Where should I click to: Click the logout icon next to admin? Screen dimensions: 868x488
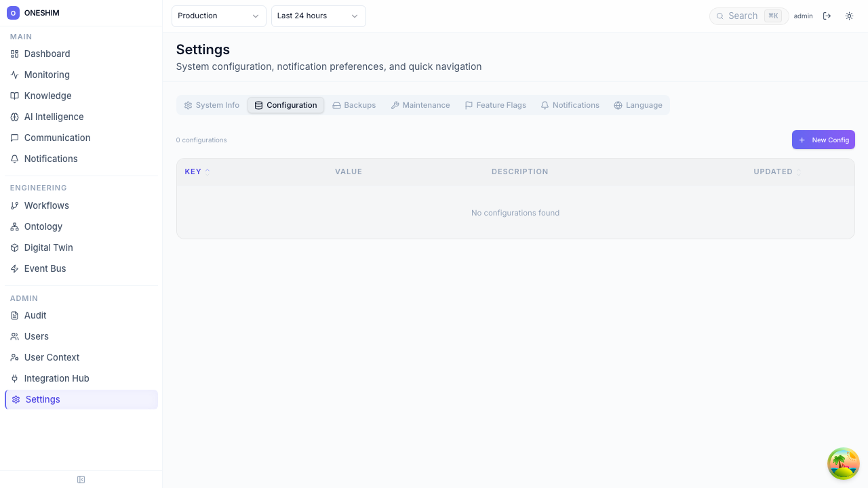[827, 16]
